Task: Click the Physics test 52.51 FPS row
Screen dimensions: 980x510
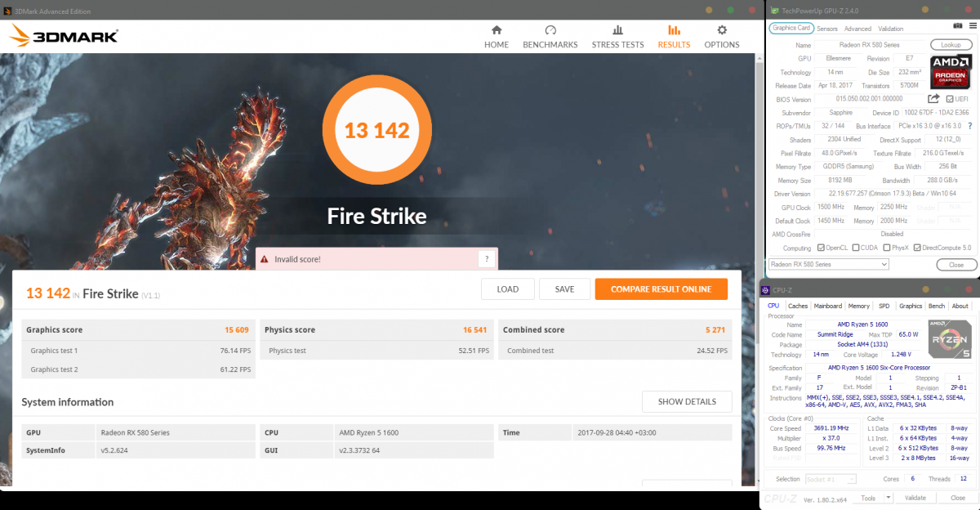Action: [x=376, y=351]
